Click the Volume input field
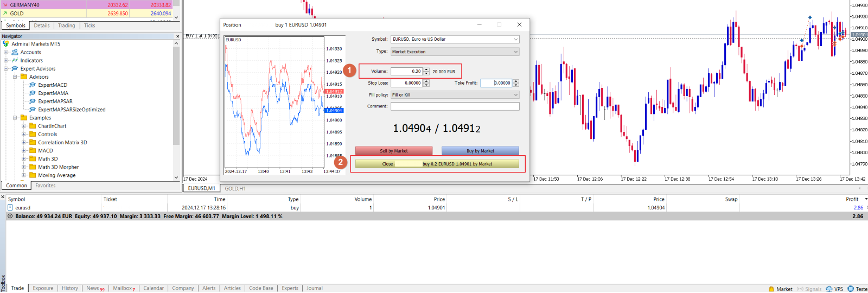 tap(407, 71)
